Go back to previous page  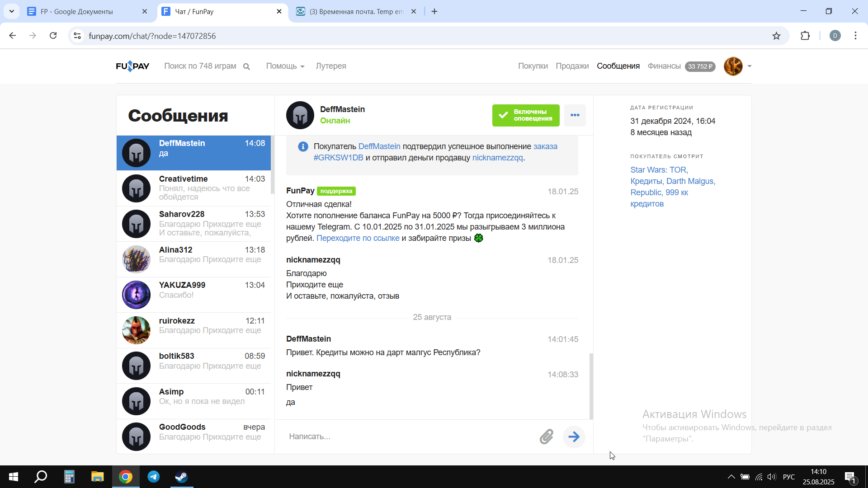(x=13, y=36)
